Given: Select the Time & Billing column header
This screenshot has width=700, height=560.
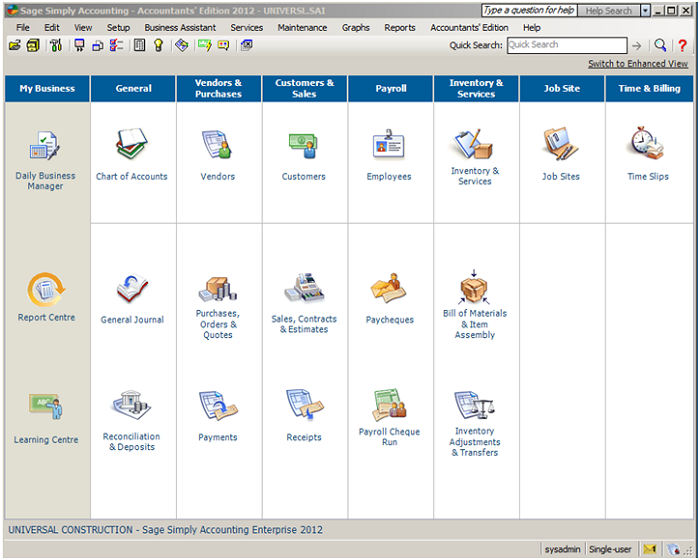Looking at the screenshot, I should (x=649, y=88).
